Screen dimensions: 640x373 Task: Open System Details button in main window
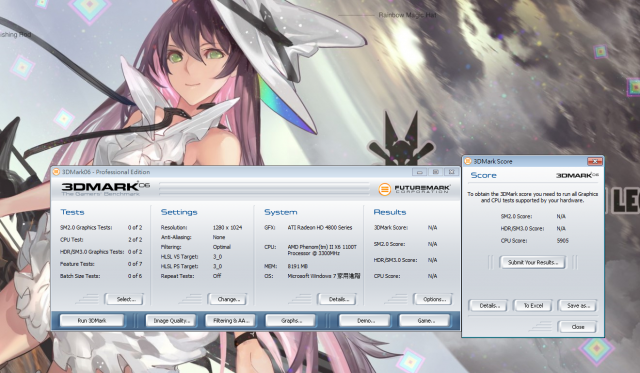337,299
